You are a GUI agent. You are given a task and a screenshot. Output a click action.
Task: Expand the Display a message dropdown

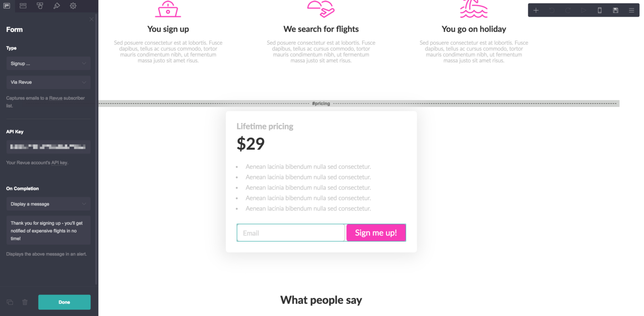pos(48,204)
